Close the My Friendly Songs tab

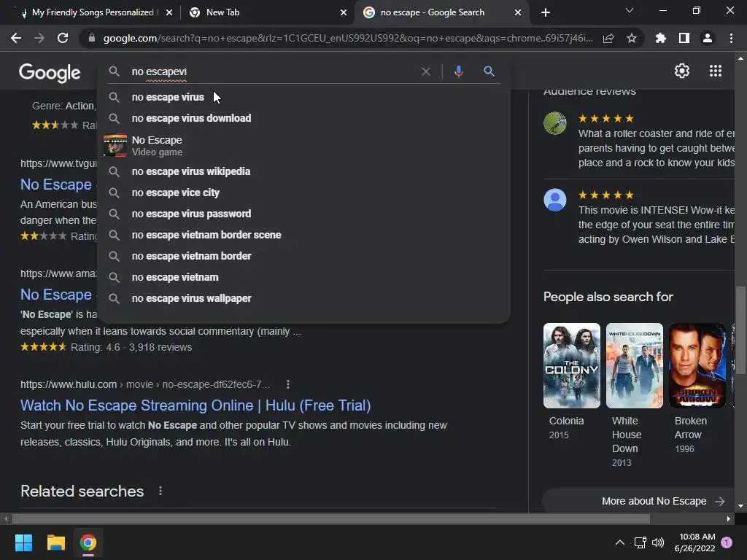pos(169,13)
